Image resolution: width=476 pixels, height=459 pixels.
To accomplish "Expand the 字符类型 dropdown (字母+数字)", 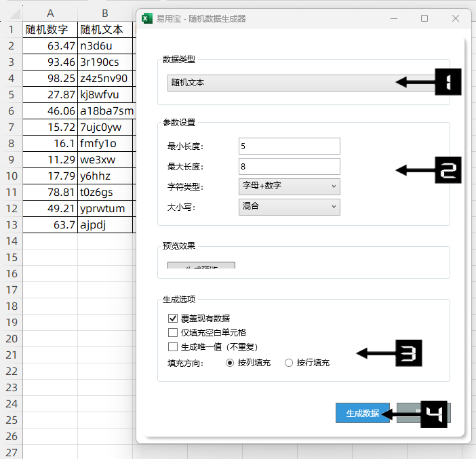I will tap(290, 186).
